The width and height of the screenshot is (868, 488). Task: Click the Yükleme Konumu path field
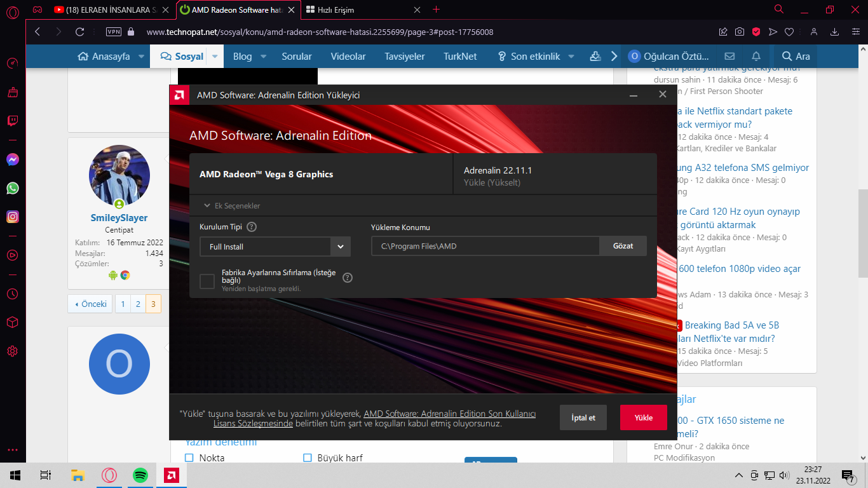(x=485, y=247)
